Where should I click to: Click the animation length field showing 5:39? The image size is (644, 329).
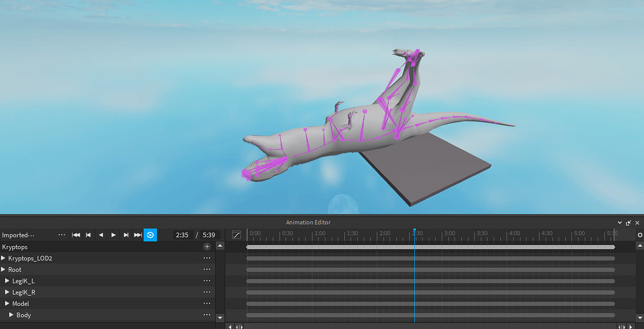[x=210, y=235]
